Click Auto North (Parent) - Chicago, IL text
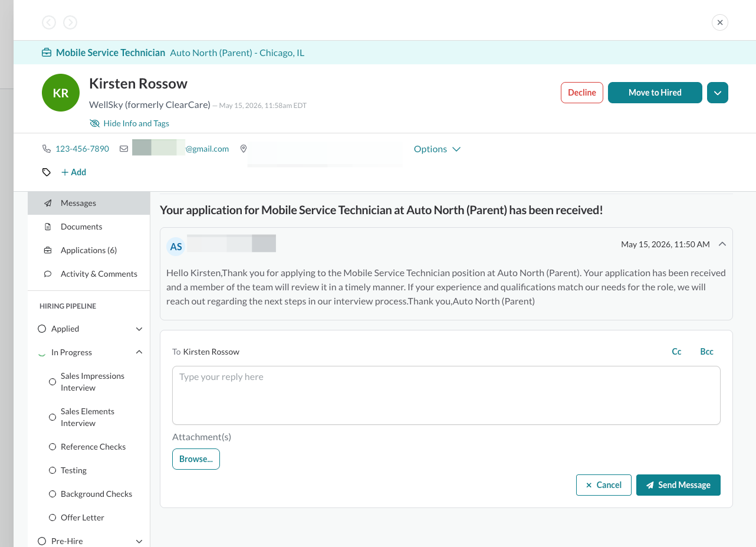This screenshot has width=756, height=547. pyautogui.click(x=237, y=53)
